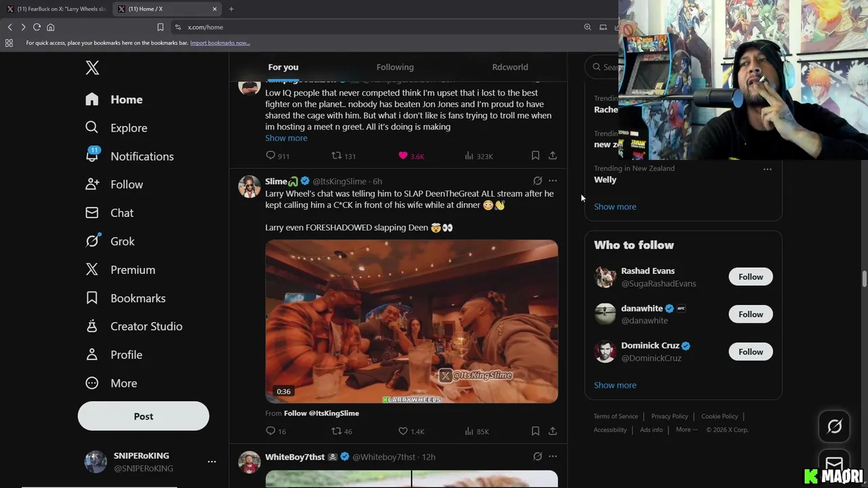This screenshot has height=488, width=868.
Task: Open the floating Grok button
Action: [x=835, y=426]
